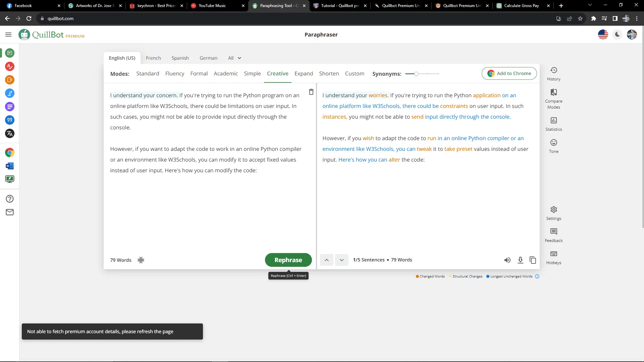The height and width of the screenshot is (362, 644).
Task: Open the Grammar Checker icon in the sidebar
Action: point(10,66)
